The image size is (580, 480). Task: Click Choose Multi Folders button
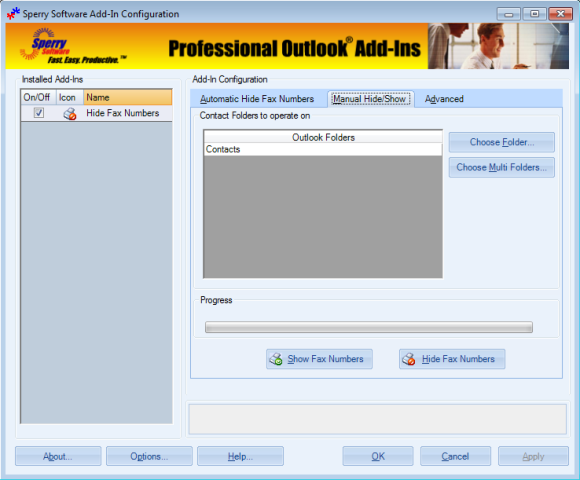502,168
